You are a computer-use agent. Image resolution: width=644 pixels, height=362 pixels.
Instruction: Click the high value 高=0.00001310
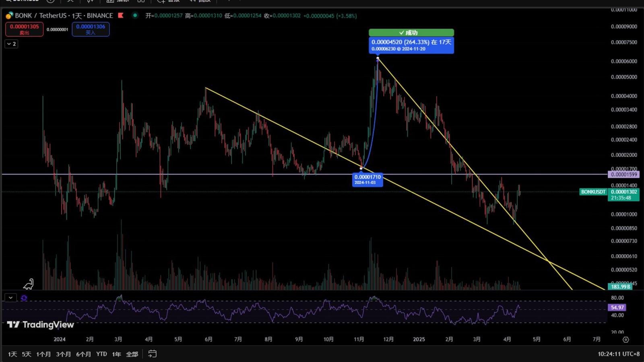click(204, 16)
